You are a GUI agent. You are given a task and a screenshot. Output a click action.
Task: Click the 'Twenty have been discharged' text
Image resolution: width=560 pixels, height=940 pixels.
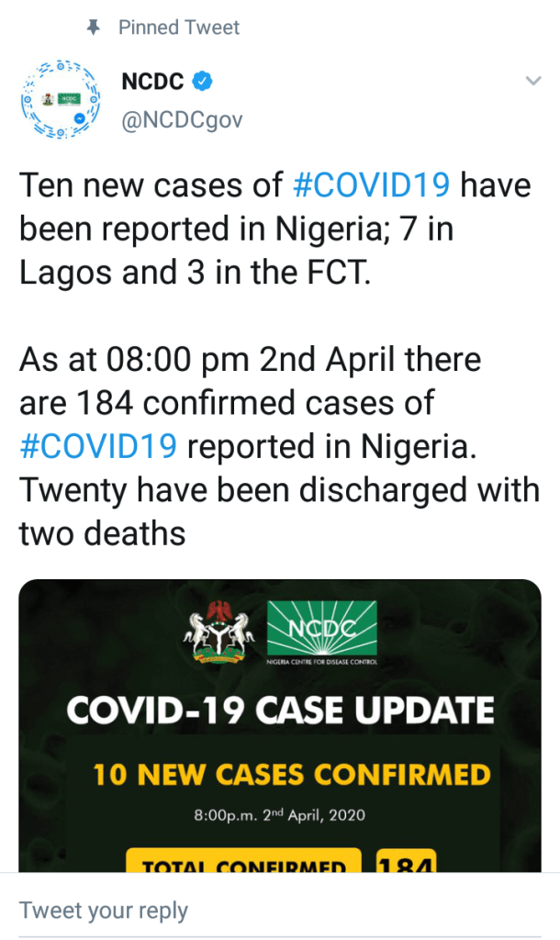click(x=279, y=489)
